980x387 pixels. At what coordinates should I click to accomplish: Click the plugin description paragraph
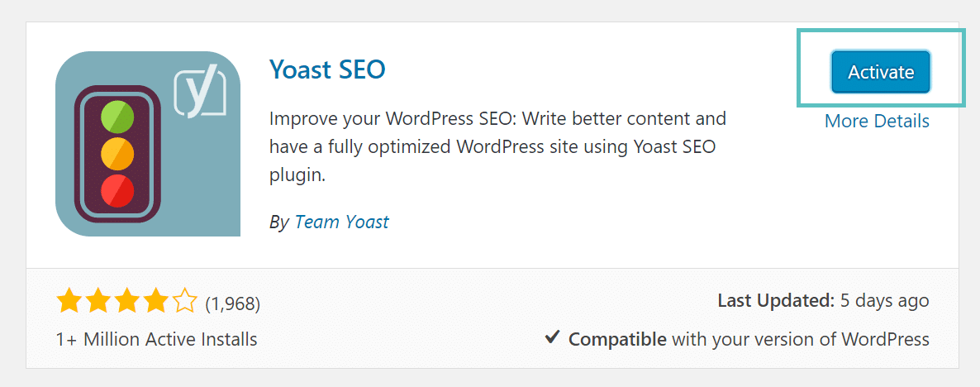pos(497,147)
